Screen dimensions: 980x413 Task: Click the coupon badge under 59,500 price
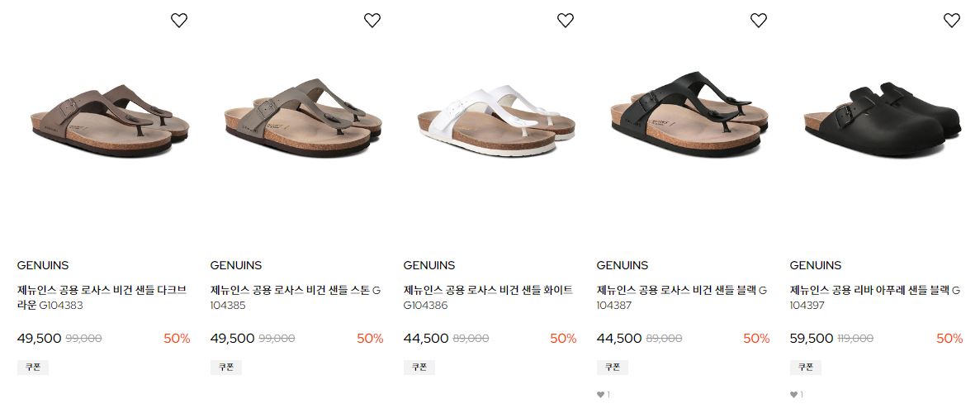[805, 368]
